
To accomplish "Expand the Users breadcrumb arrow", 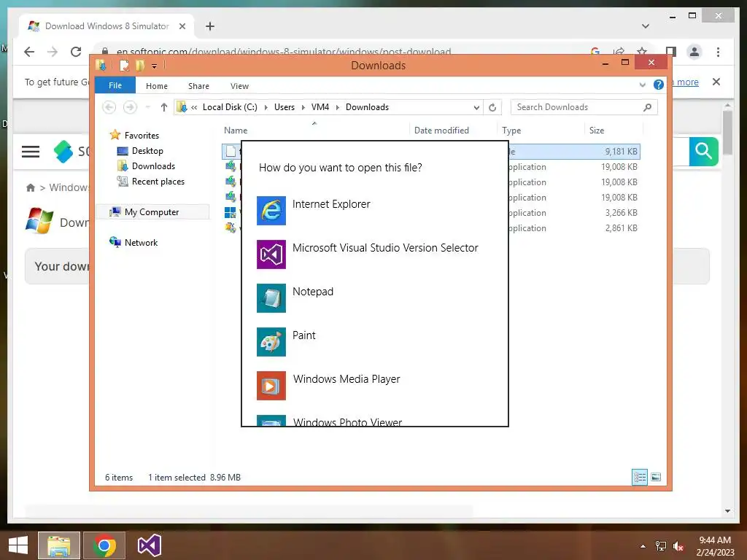I will 303,107.
